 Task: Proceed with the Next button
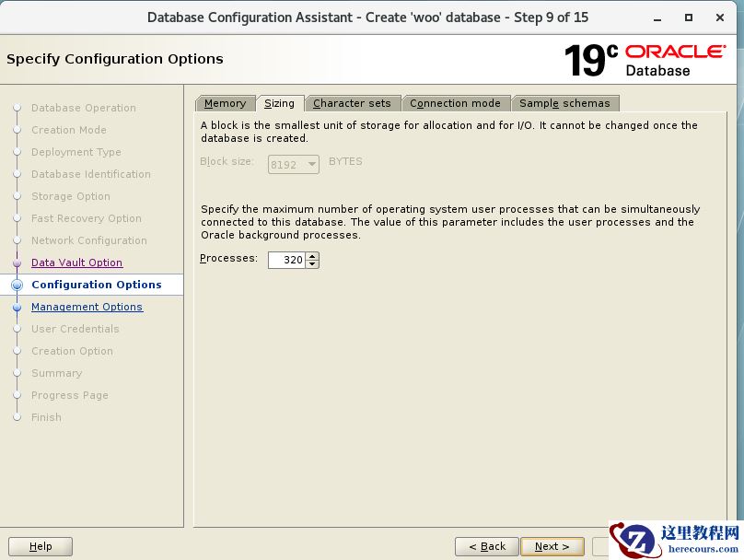coord(552,546)
